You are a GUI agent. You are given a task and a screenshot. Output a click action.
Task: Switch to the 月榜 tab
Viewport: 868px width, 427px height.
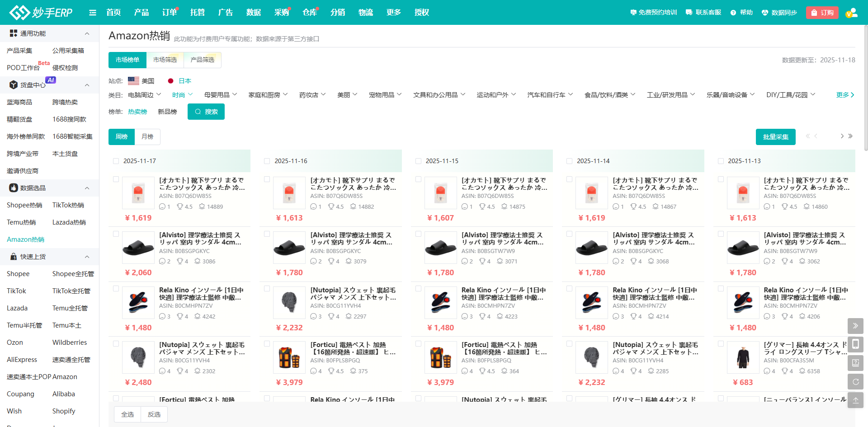coord(147,136)
